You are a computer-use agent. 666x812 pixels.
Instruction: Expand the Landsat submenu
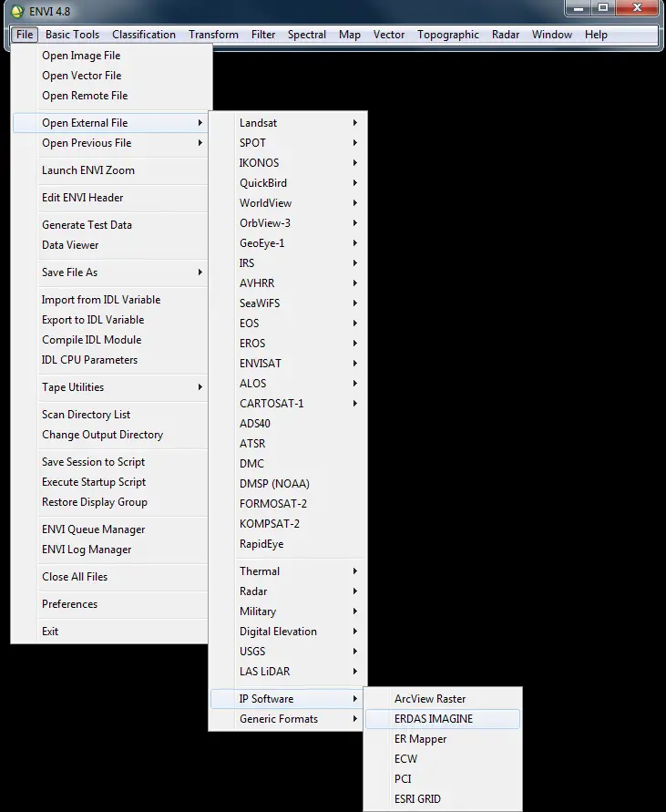tap(288, 123)
